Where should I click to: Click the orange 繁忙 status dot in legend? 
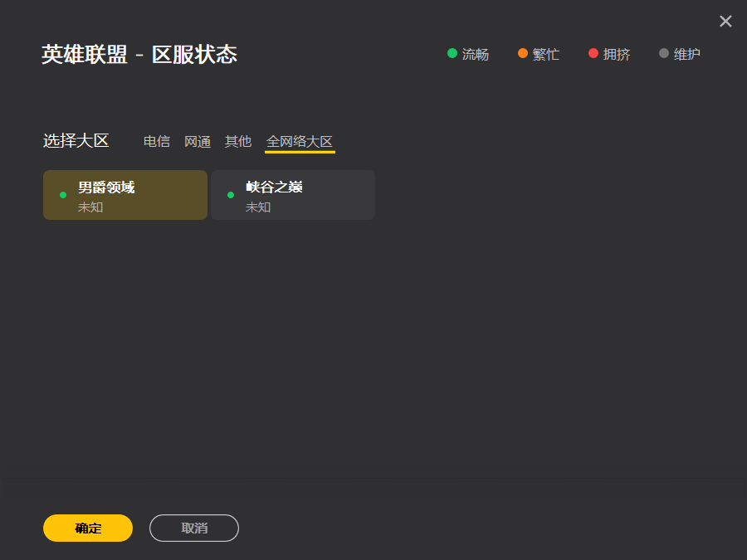tap(523, 53)
